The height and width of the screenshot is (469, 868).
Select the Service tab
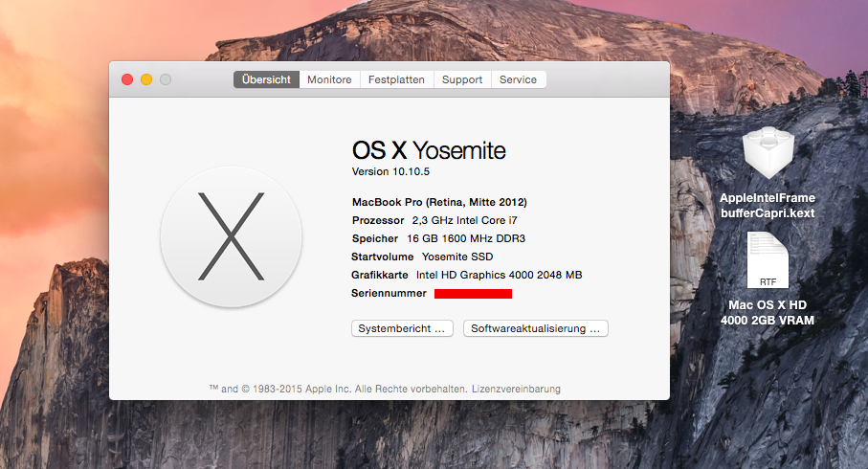pyautogui.click(x=519, y=79)
